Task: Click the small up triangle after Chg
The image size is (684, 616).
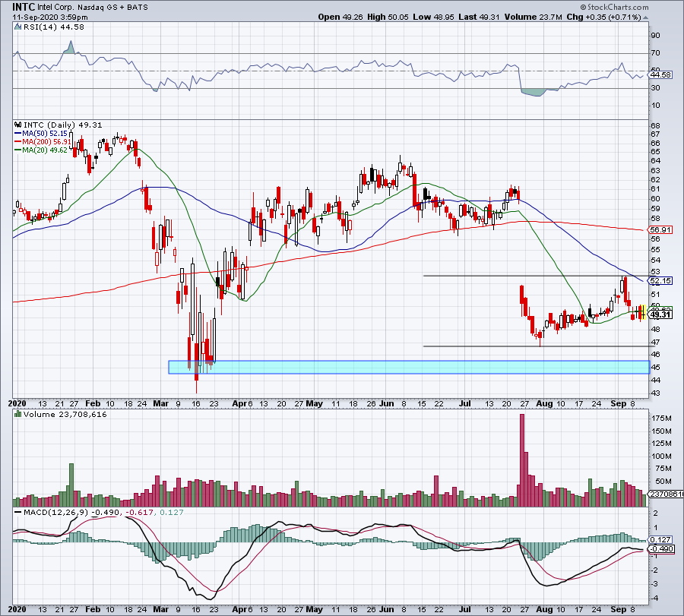Action: (645, 17)
